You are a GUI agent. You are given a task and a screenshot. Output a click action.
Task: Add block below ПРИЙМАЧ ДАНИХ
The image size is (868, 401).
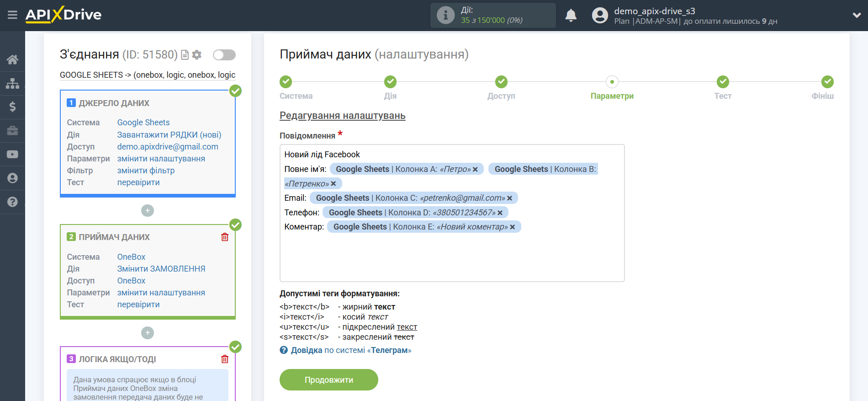(148, 333)
